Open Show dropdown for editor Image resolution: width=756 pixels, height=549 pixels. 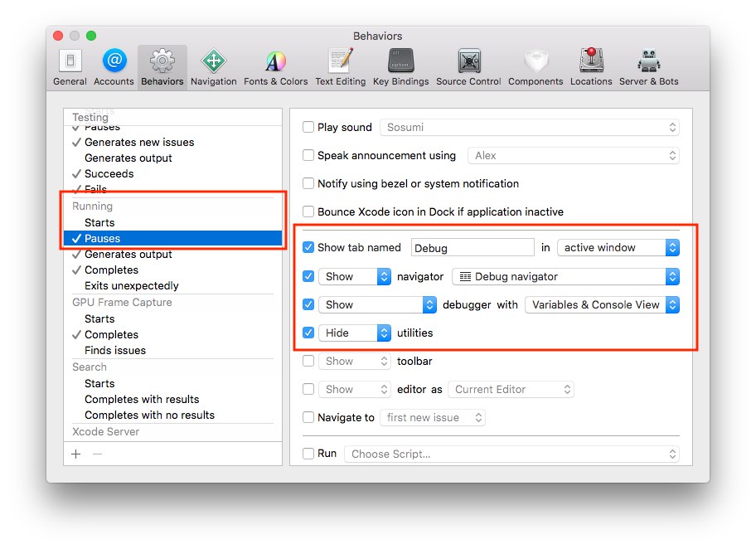pos(355,389)
